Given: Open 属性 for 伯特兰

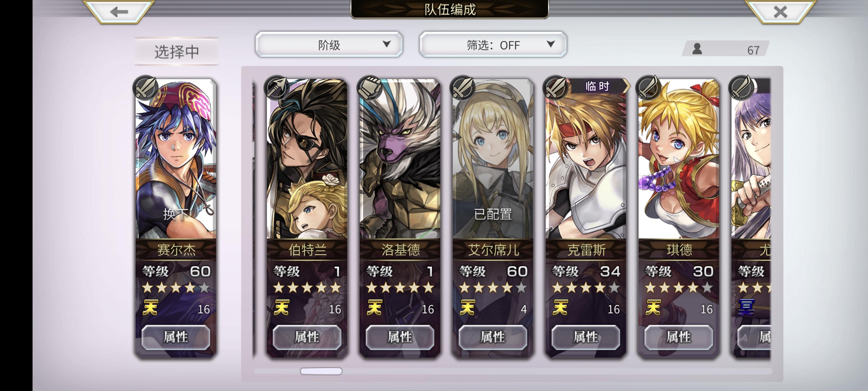Looking at the screenshot, I should pos(307,337).
